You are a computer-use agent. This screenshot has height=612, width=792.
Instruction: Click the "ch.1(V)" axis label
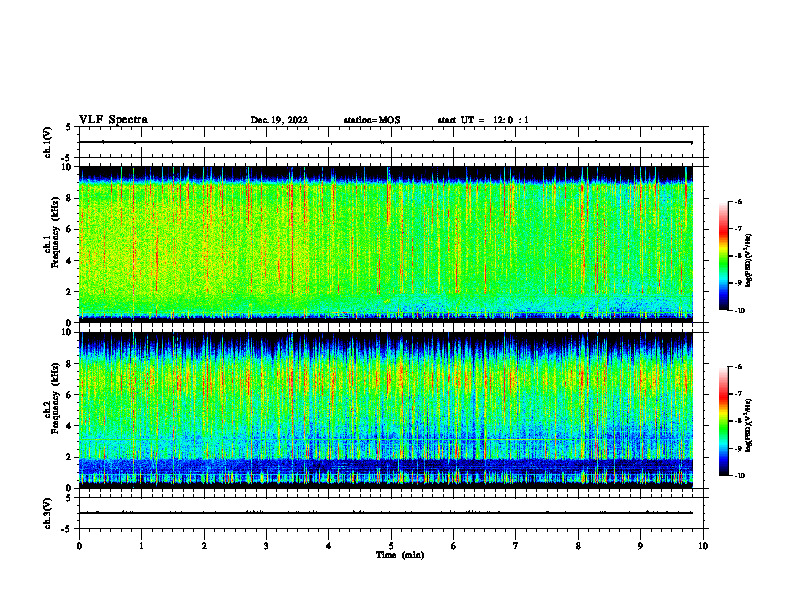pos(47,142)
